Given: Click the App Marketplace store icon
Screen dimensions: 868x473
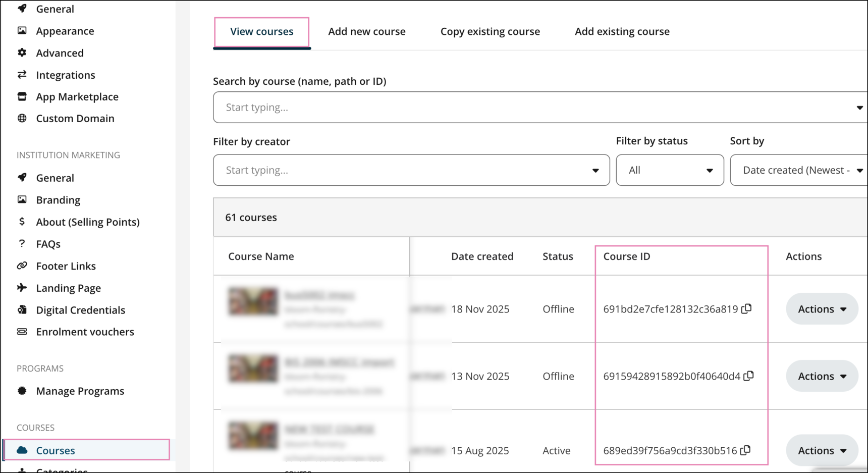Looking at the screenshot, I should (x=22, y=96).
